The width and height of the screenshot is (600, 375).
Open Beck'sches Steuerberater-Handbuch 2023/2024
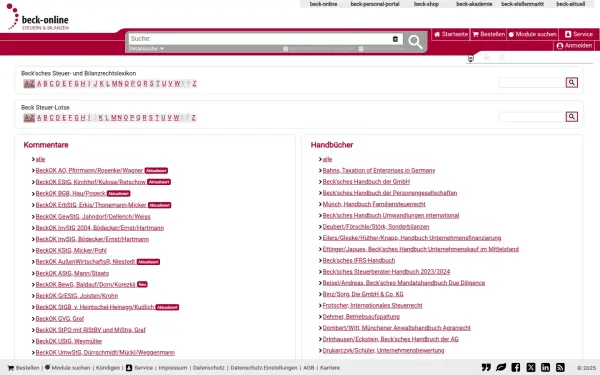386,272
